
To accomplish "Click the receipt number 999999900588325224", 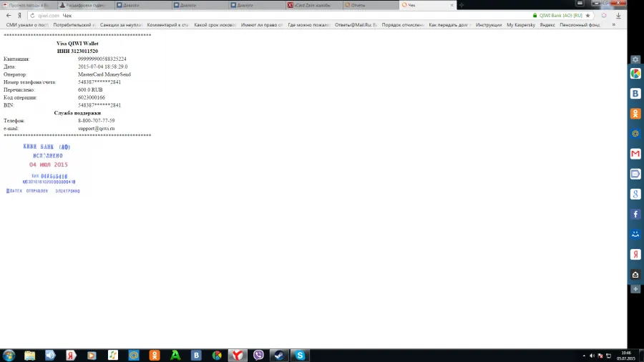I will [102, 59].
